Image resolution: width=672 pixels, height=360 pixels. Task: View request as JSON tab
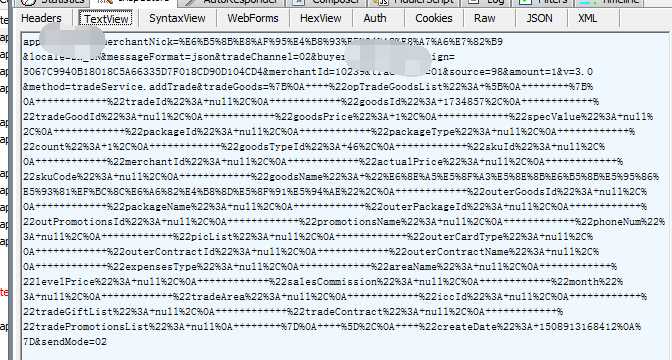540,18
